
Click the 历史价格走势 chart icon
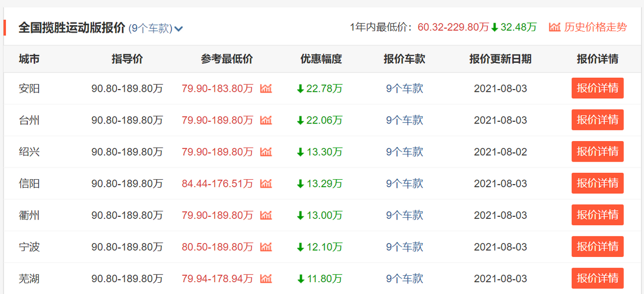click(554, 27)
